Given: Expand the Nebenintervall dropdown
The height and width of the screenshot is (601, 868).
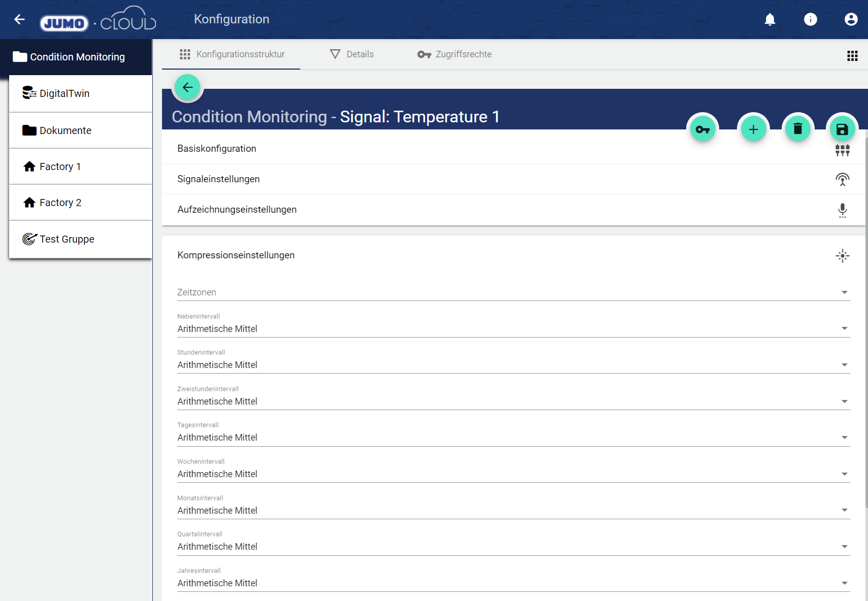Looking at the screenshot, I should point(513,328).
